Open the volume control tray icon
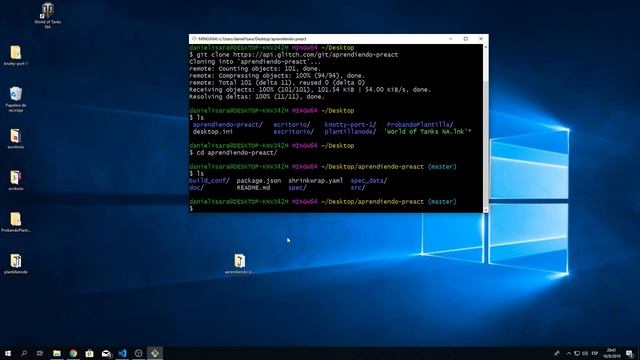Screen dimensions: 640x360 (x=585, y=353)
